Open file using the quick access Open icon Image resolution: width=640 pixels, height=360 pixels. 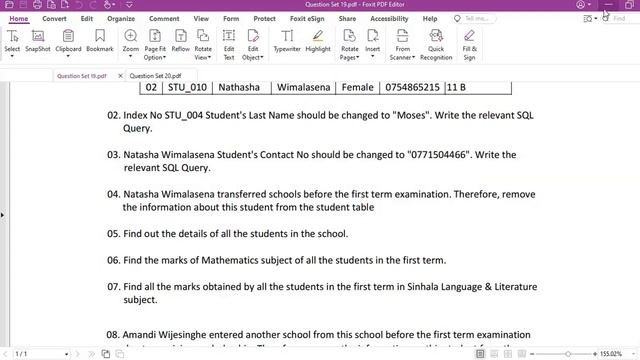coord(9,5)
